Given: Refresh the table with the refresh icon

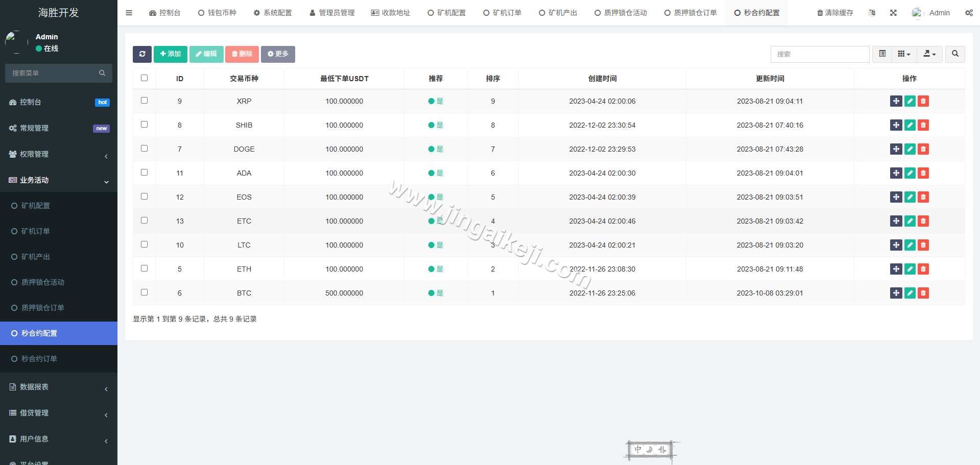Looking at the screenshot, I should 142,54.
